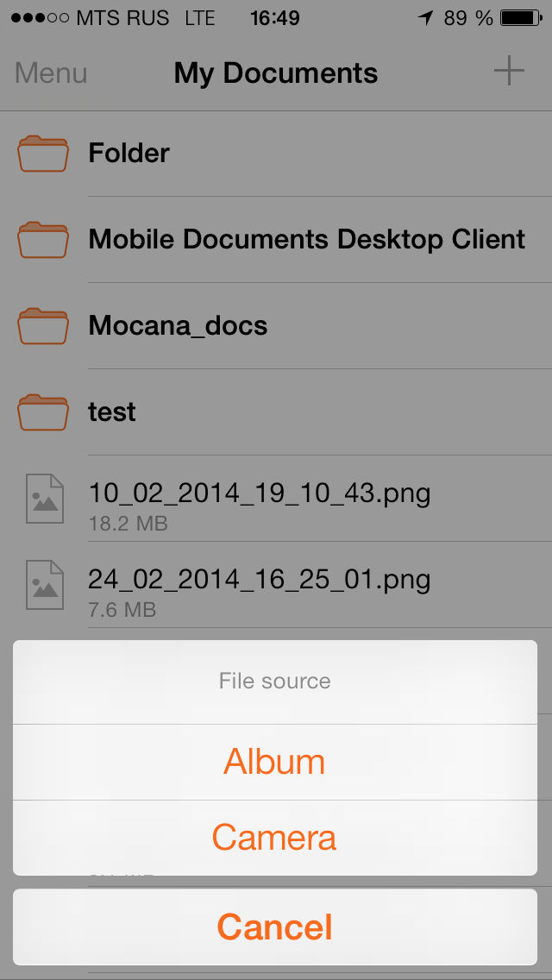The image size is (552, 980).
Task: Tap the Mobile Documents Desktop Client folder icon
Action: [x=43, y=239]
